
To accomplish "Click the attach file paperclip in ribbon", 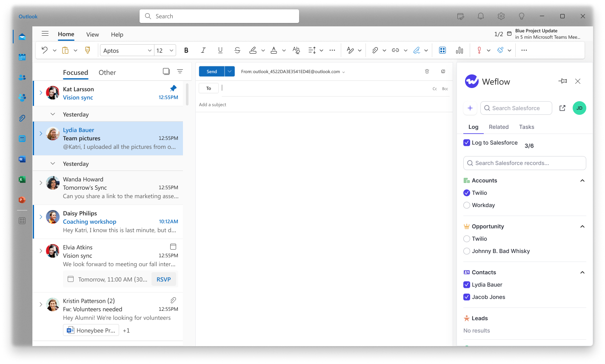I will coord(375,50).
